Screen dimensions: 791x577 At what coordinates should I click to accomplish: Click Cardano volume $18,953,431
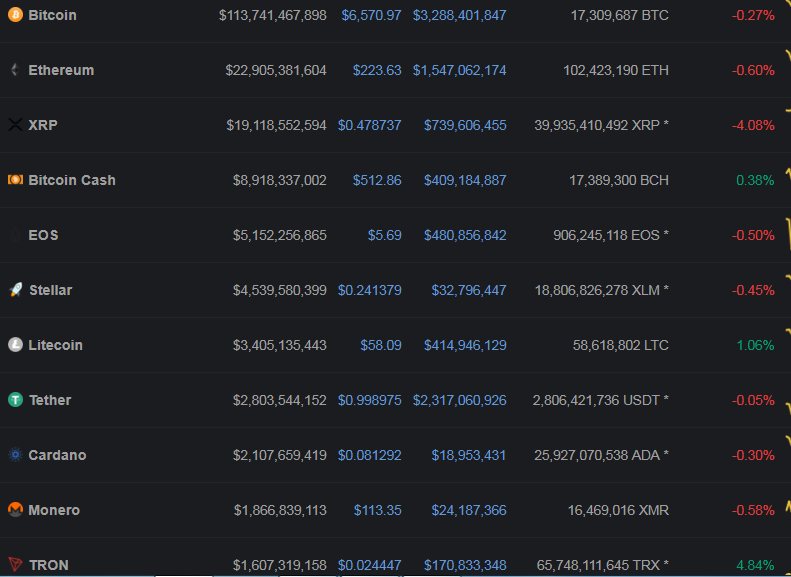pyautogui.click(x=469, y=455)
